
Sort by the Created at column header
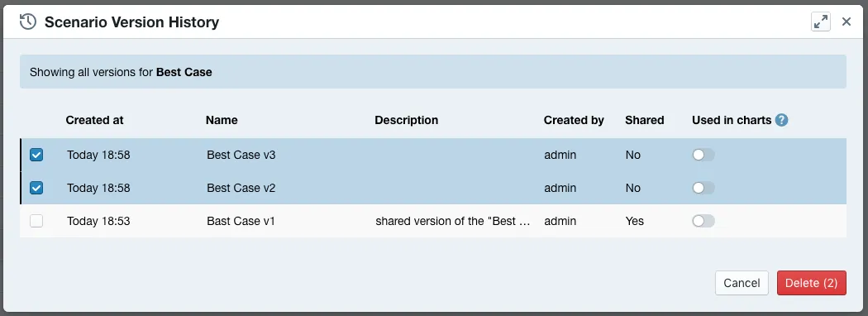pyautogui.click(x=95, y=120)
